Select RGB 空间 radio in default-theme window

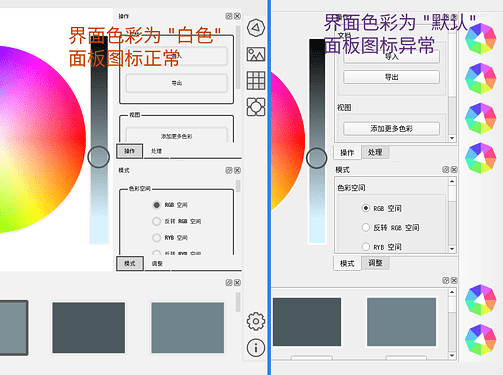coord(366,208)
